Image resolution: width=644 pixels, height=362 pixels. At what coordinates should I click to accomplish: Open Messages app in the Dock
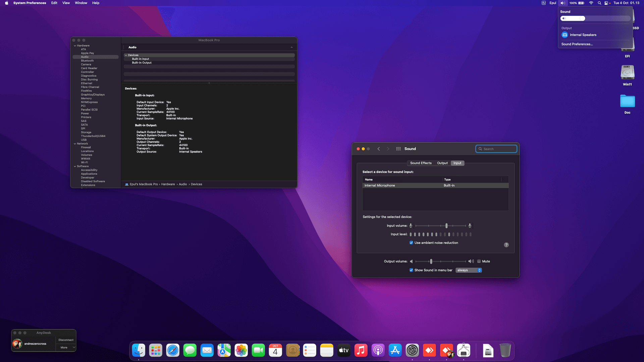[190, 350]
